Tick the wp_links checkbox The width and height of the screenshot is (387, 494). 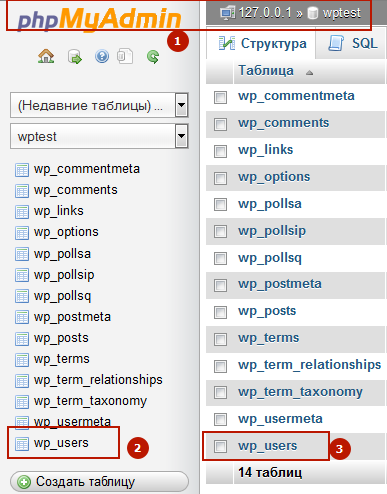coord(220,151)
